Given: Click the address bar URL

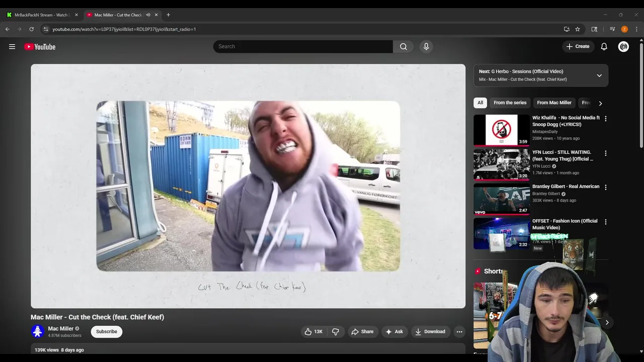Looking at the screenshot, I should pos(124,29).
